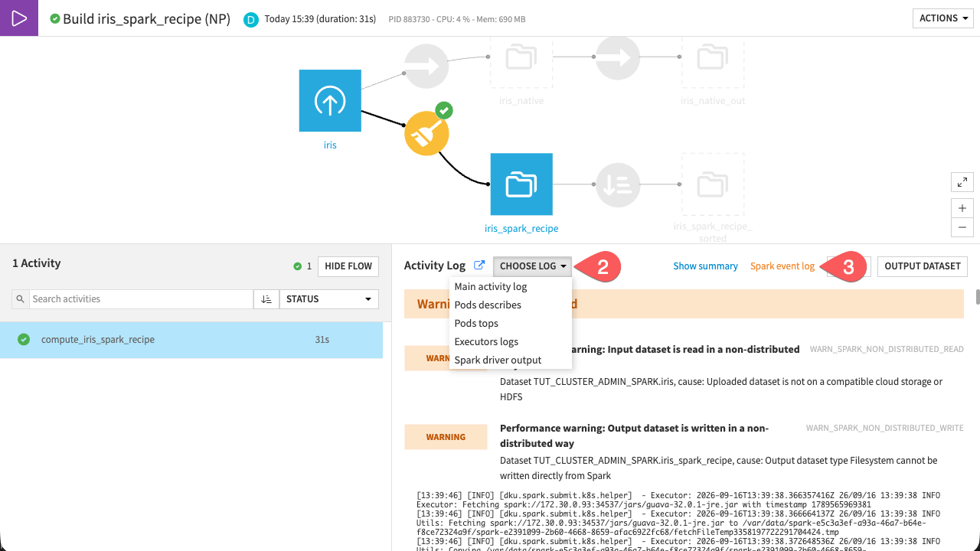Zoom in the flow with plus

tap(962, 208)
